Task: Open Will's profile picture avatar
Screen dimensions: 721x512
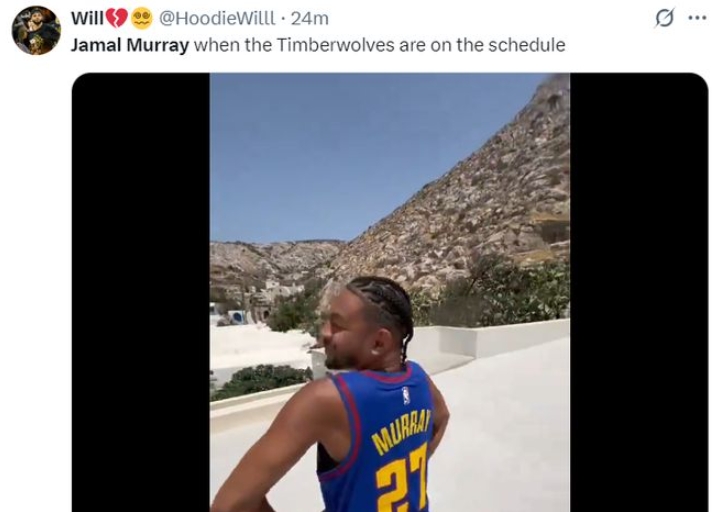Action: click(x=36, y=30)
